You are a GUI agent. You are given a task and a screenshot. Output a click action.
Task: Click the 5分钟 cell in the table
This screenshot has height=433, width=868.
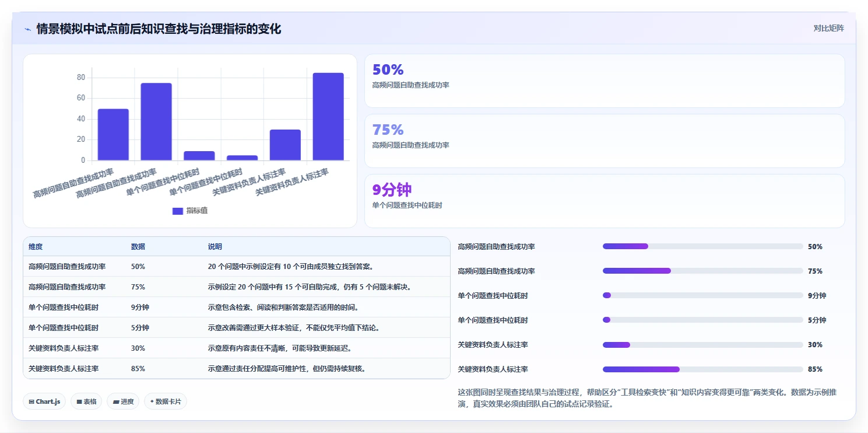pyautogui.click(x=140, y=328)
